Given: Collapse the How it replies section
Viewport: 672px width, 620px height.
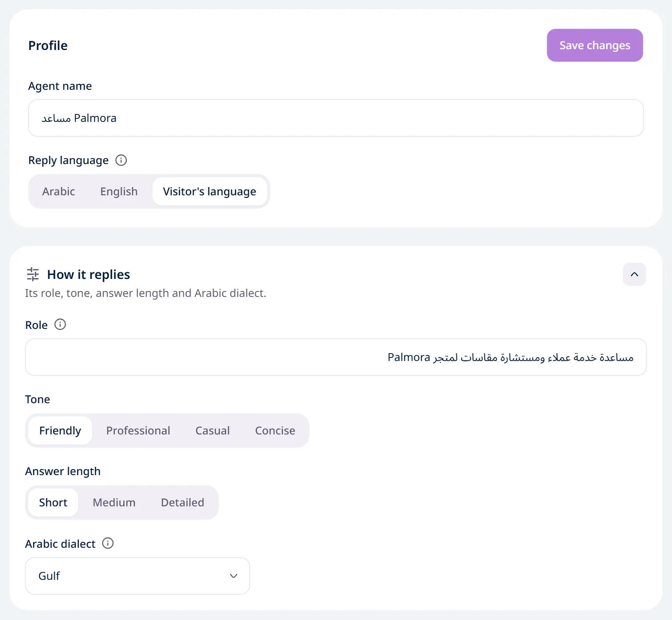Looking at the screenshot, I should [x=634, y=274].
